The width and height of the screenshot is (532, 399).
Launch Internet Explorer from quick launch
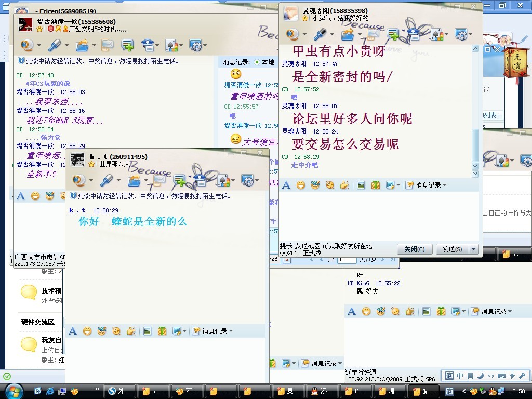pos(49,391)
